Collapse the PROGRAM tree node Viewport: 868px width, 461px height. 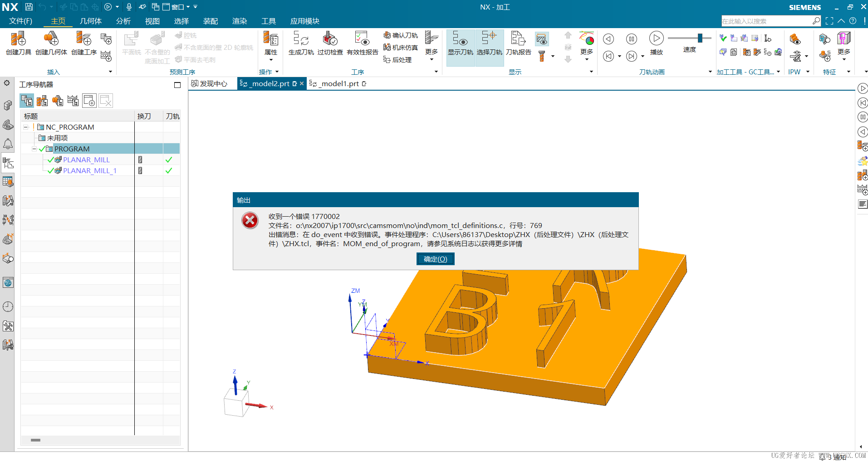(x=34, y=149)
